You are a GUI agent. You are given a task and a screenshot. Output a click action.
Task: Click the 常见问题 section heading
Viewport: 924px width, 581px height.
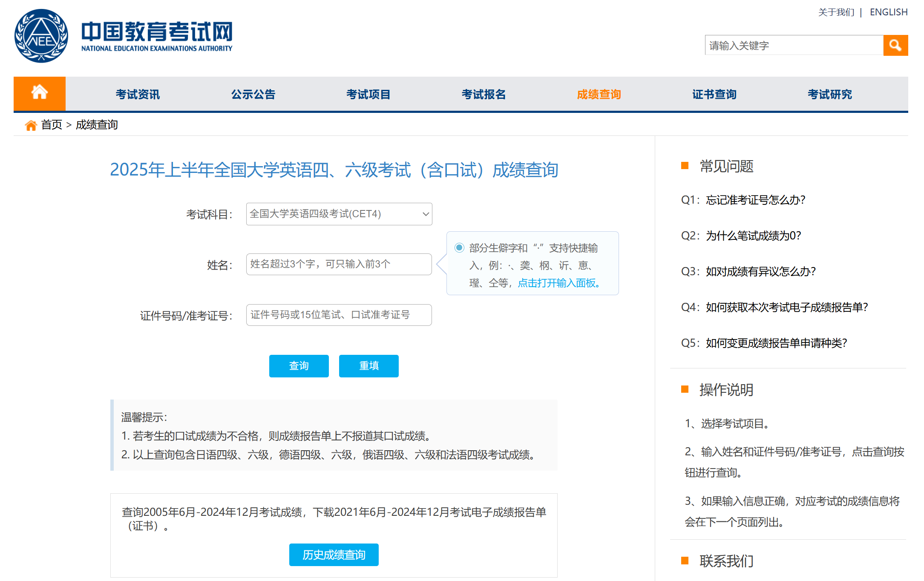[726, 166]
